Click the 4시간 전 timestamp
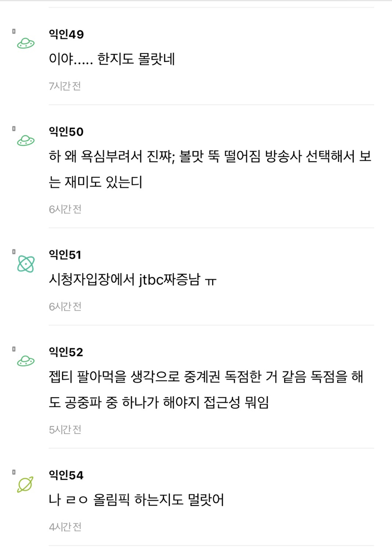The width and height of the screenshot is (392, 549). pos(65,527)
